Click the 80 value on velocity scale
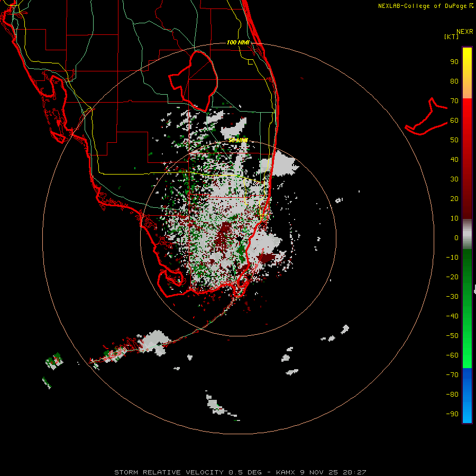The height and width of the screenshot is (476, 476). click(454, 81)
